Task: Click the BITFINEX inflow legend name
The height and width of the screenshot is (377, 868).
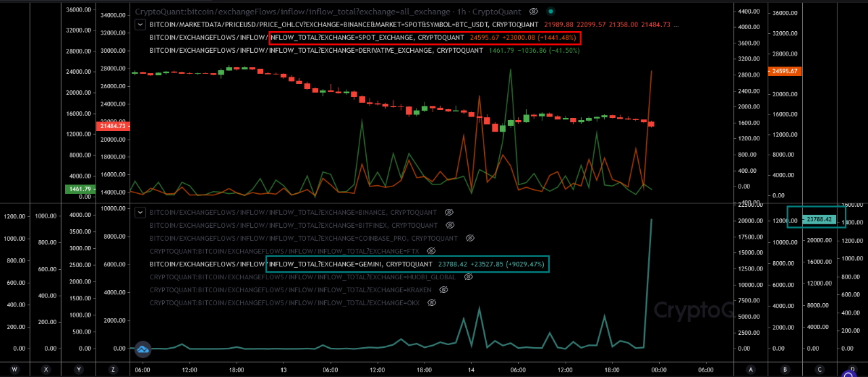Action: [x=294, y=225]
